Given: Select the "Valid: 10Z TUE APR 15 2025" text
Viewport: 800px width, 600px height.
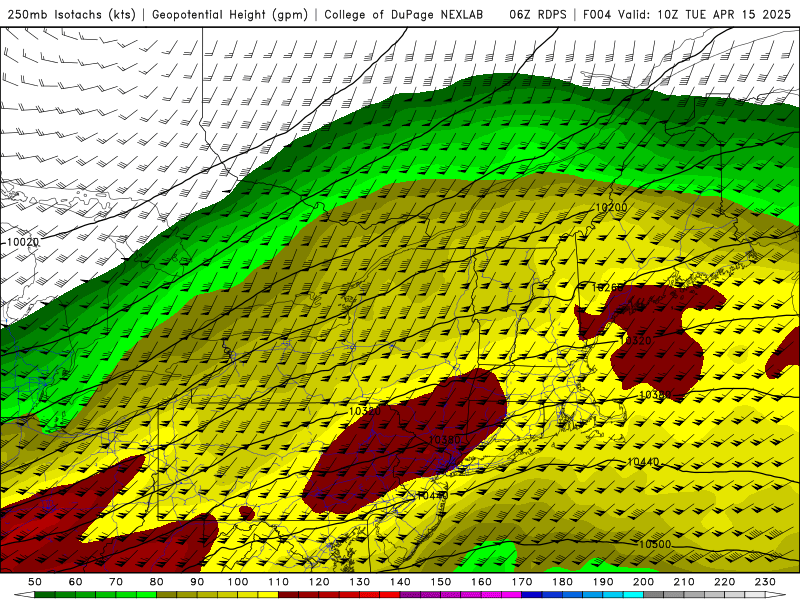Looking at the screenshot, I should pyautogui.click(x=704, y=15).
